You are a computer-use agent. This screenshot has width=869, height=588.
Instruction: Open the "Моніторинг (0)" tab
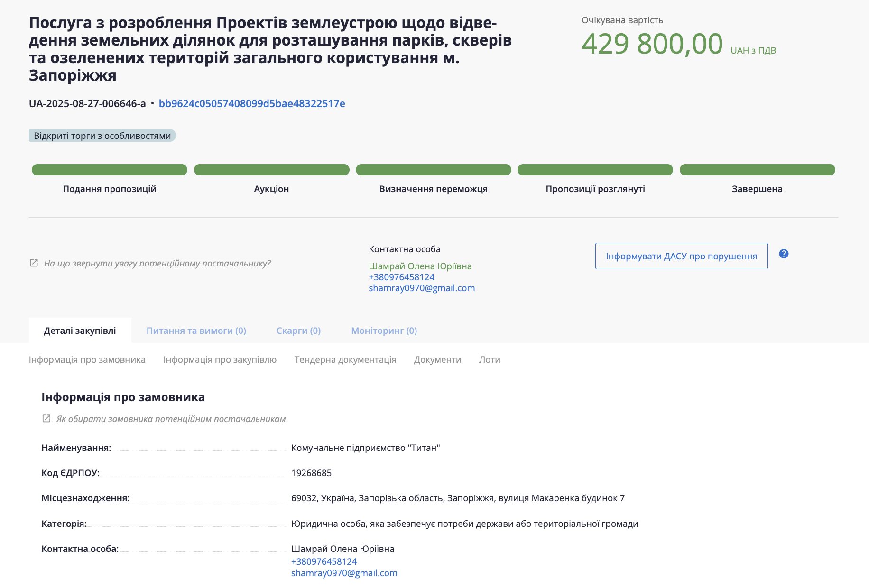pos(383,331)
